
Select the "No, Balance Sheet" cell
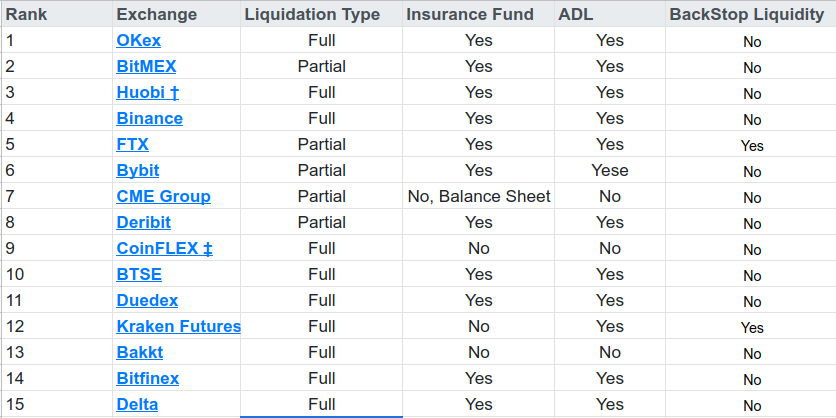coord(479,196)
